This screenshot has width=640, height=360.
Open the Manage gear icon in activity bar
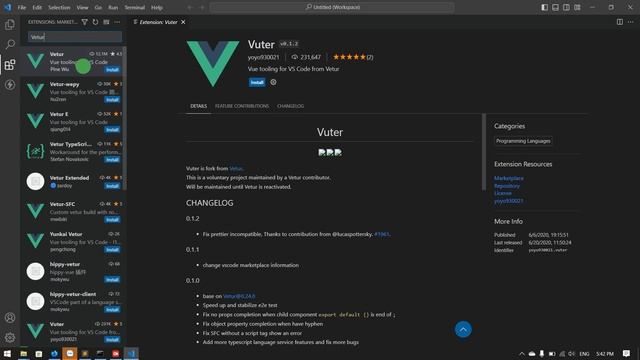pos(10,337)
